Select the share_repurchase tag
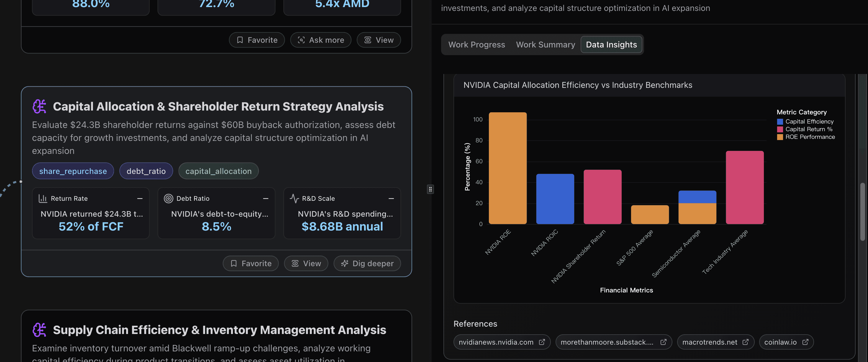The width and height of the screenshot is (868, 362). [x=73, y=171]
